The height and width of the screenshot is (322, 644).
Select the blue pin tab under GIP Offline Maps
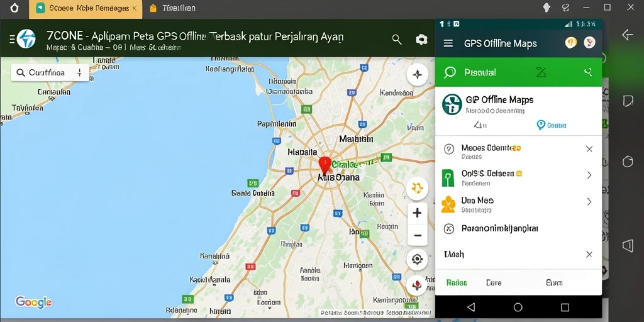click(x=552, y=125)
